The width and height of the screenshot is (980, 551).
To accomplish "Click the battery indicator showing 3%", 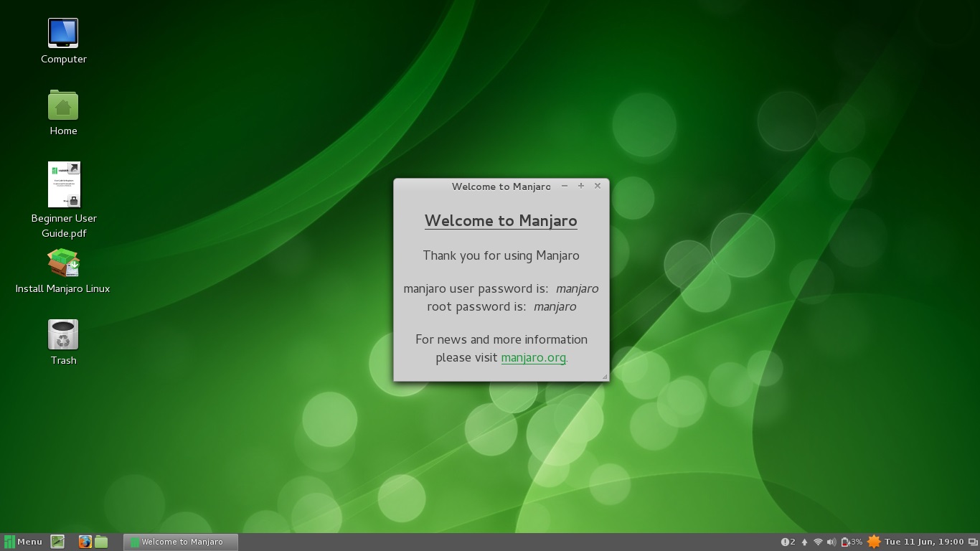I will coord(852,542).
